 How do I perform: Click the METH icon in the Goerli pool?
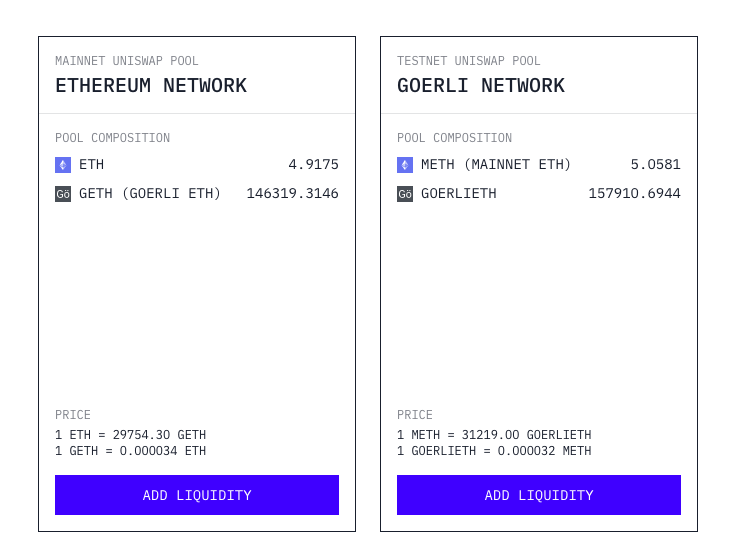pyautogui.click(x=405, y=165)
